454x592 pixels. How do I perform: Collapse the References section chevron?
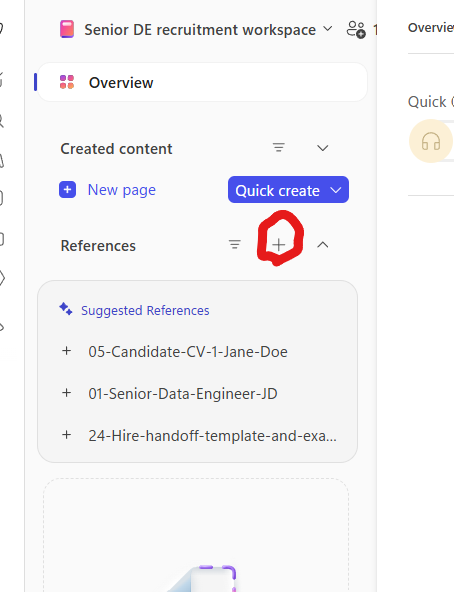[323, 245]
